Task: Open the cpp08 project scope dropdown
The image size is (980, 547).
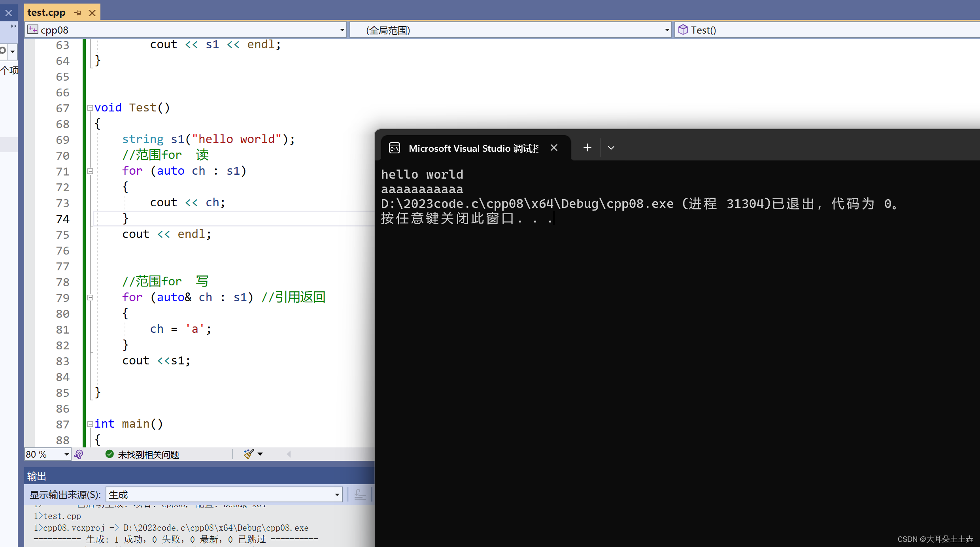Action: coord(342,30)
